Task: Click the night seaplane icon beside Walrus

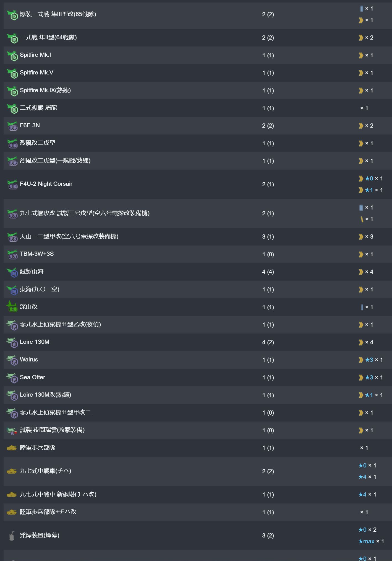Action: [12, 360]
